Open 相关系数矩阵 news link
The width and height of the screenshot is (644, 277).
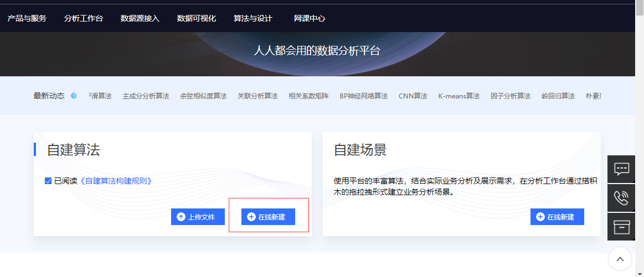point(308,96)
